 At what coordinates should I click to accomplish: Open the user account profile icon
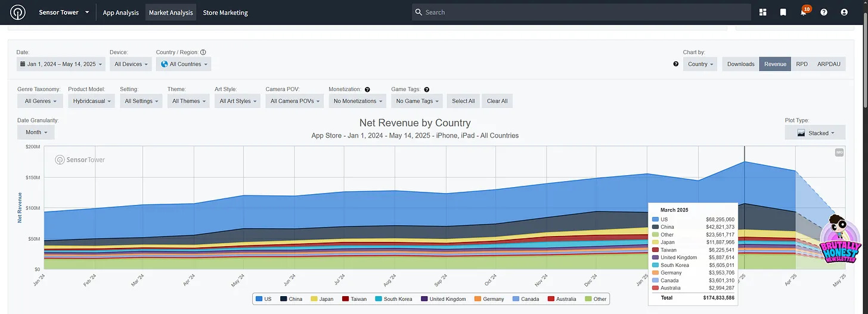pyautogui.click(x=844, y=13)
